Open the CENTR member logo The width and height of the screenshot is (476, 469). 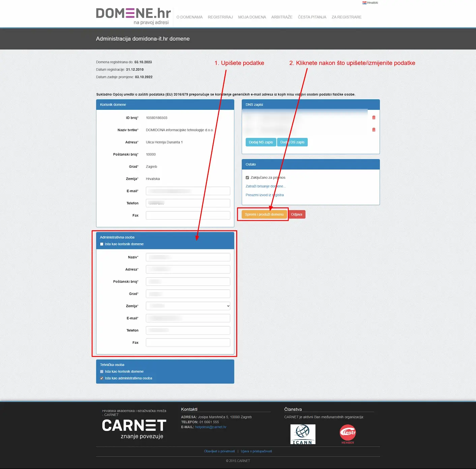(x=348, y=434)
